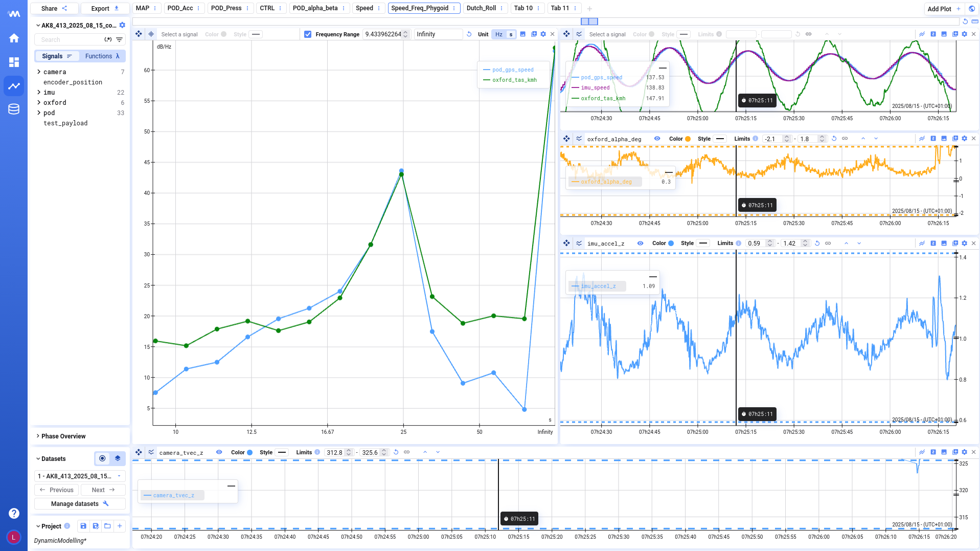Screen dimensions: 980x551
Task: Close the frequency spectrum plot
Action: (x=552, y=34)
